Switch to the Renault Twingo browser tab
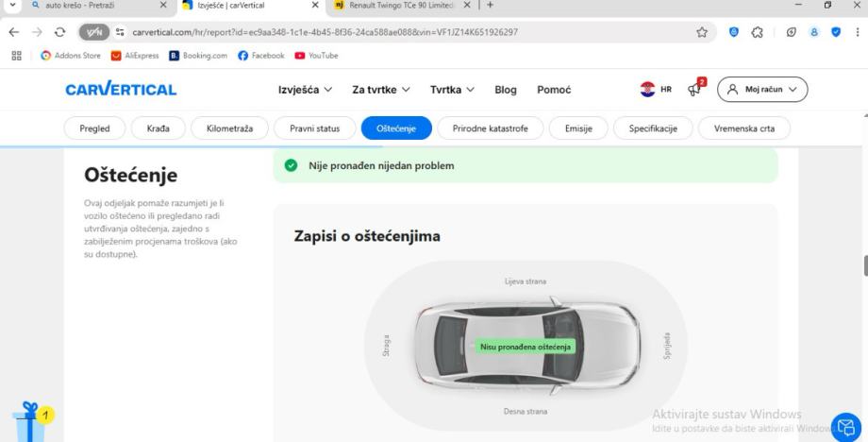The width and height of the screenshot is (868, 442). point(396,7)
